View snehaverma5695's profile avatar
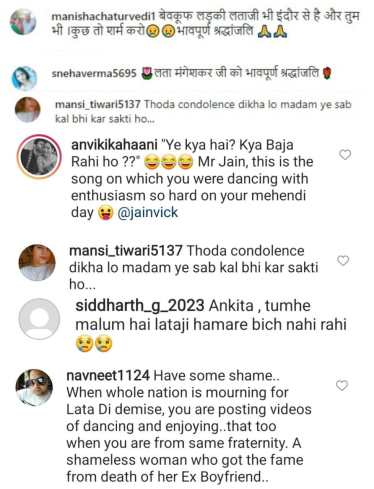The image size is (374, 489). click(x=24, y=78)
